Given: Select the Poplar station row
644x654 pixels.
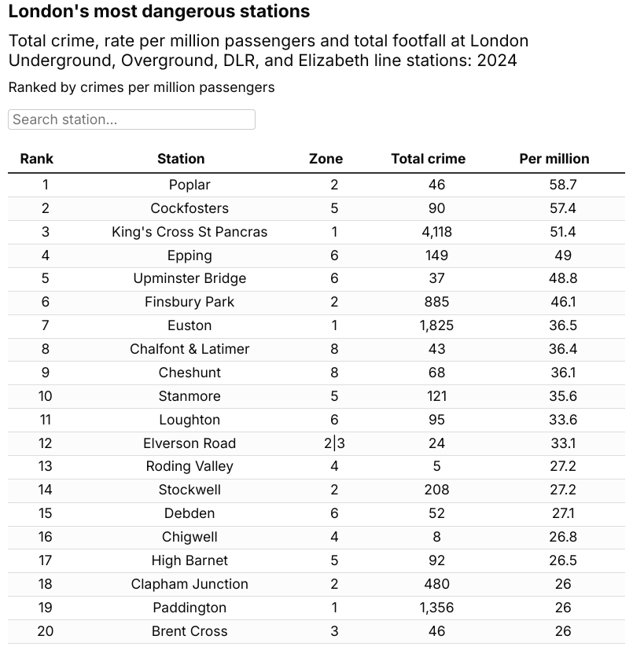Looking at the screenshot, I should pos(317,185).
